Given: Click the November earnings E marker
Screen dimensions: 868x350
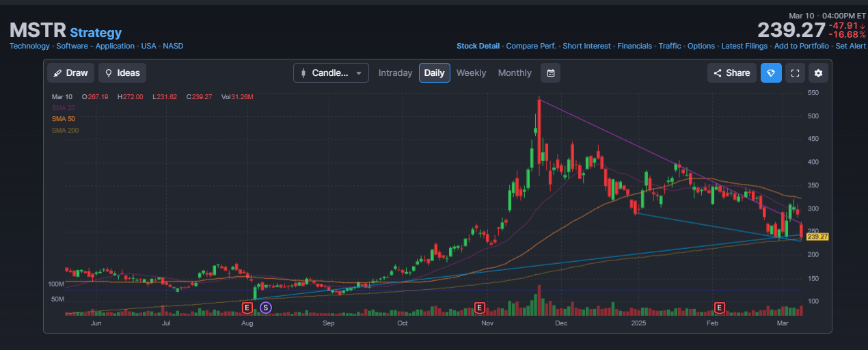Looking at the screenshot, I should [x=479, y=308].
